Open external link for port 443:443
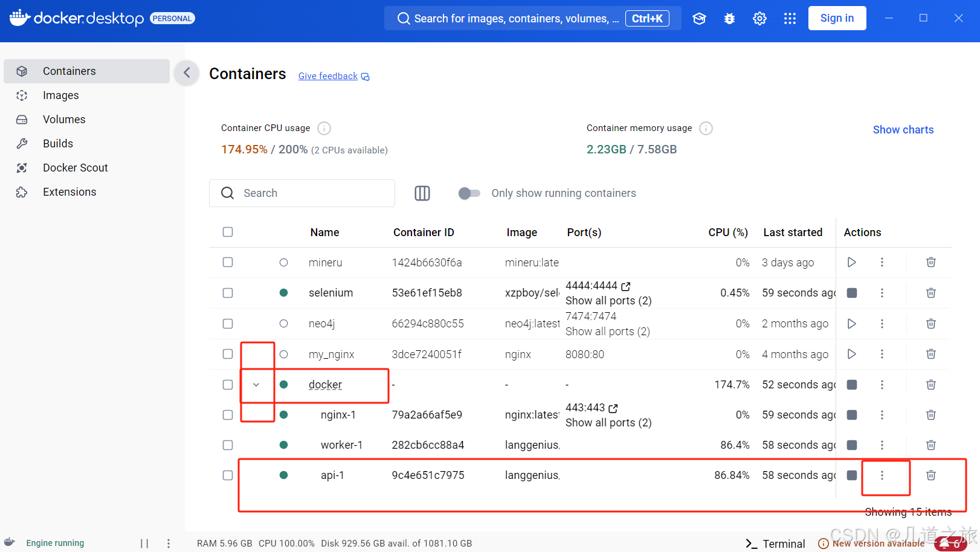Viewport: 980px width, 552px height. click(x=613, y=408)
